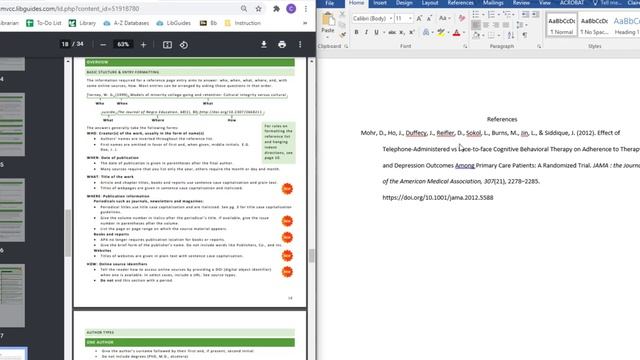The image size is (640, 360).
Task: Toggle Underline formatting in Word
Action: 376,32
